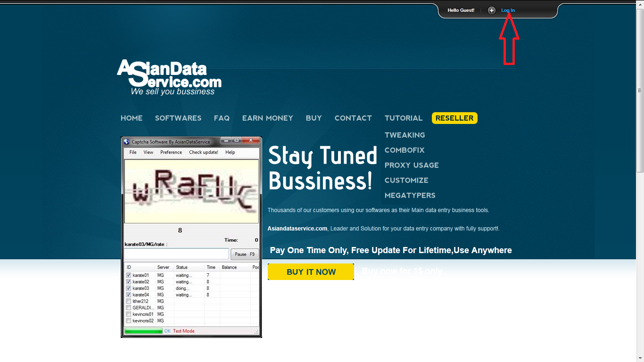This screenshot has height=362, width=644.
Task: Click the Buy now for 1$ only text
Action: [402, 271]
